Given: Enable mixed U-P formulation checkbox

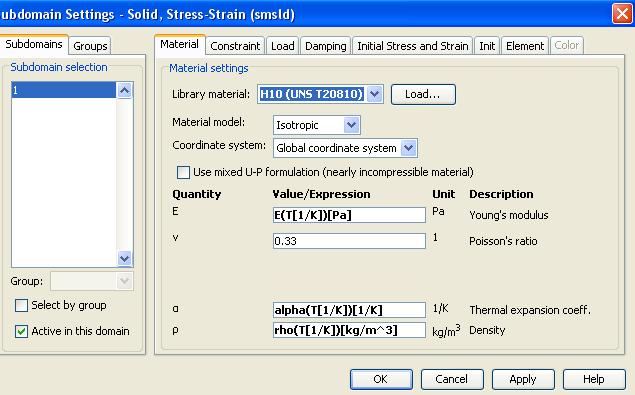Looking at the screenshot, I should coord(183,172).
